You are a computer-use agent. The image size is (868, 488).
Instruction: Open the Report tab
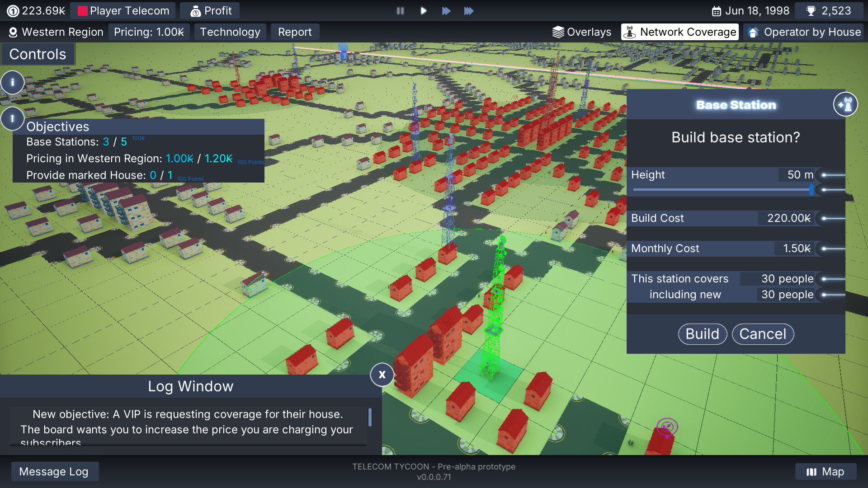click(x=295, y=32)
